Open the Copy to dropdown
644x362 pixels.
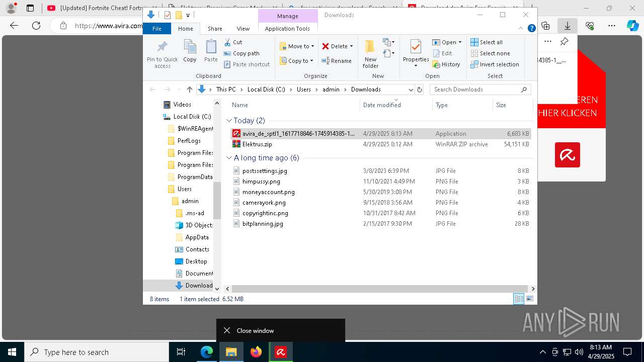coord(297,61)
